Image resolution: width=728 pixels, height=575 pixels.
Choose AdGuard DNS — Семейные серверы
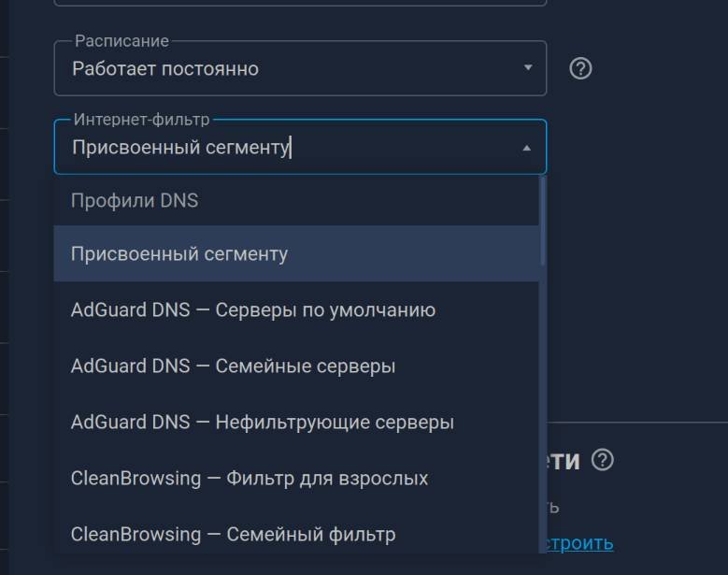click(296, 366)
